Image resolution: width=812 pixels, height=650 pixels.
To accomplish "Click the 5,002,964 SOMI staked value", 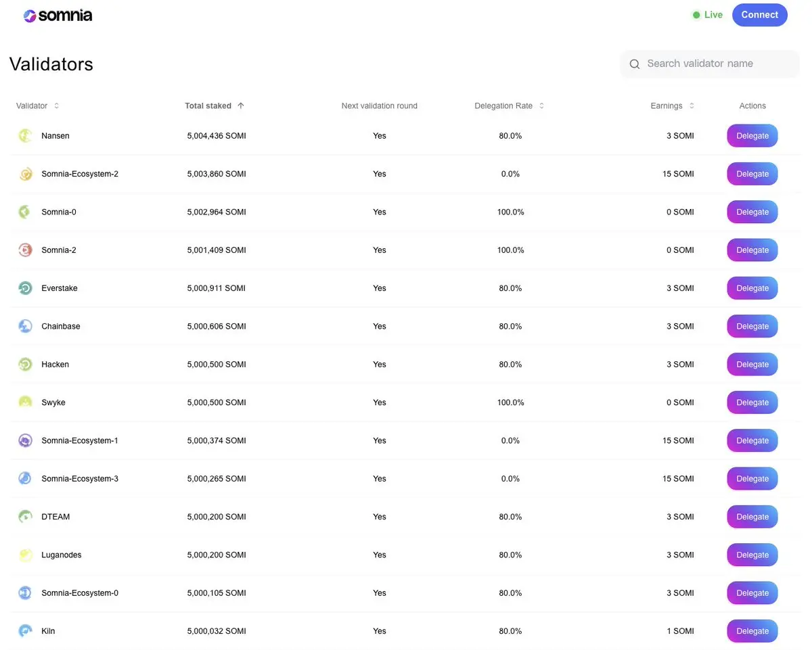I will pyautogui.click(x=217, y=212).
